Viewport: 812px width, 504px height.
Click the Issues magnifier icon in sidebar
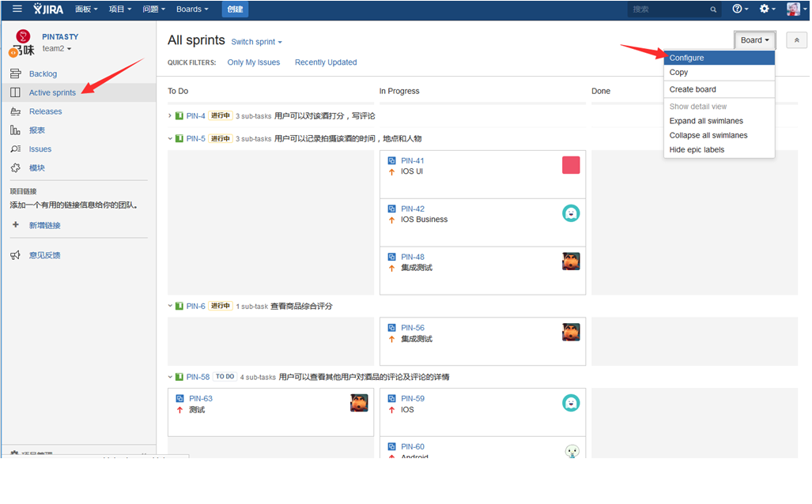click(x=15, y=149)
